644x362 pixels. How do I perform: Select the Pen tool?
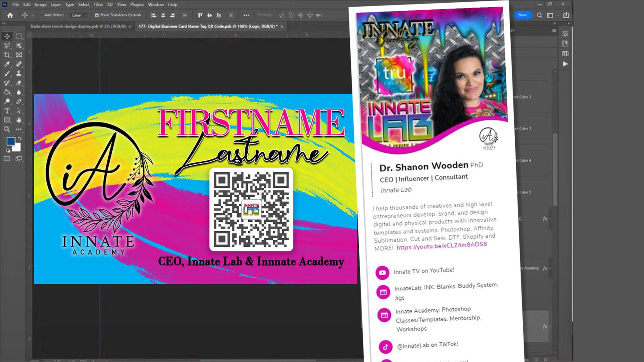point(19,102)
